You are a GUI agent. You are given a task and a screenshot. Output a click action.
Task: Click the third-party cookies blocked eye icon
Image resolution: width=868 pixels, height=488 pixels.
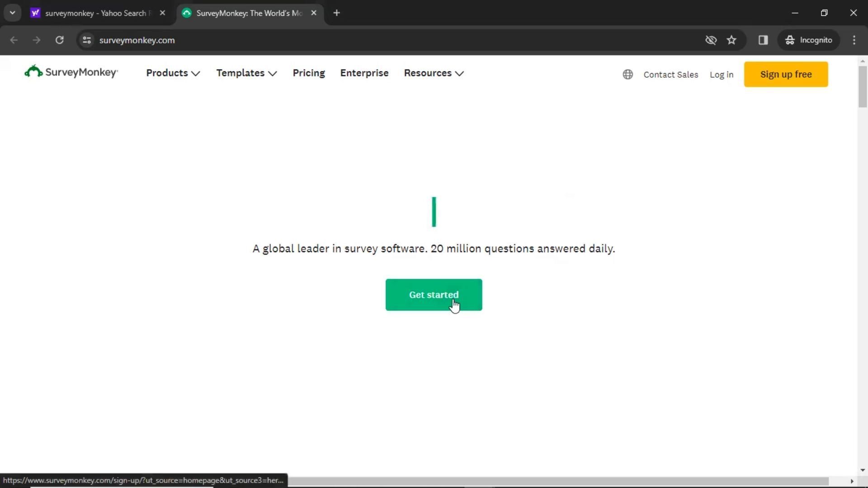pyautogui.click(x=711, y=40)
